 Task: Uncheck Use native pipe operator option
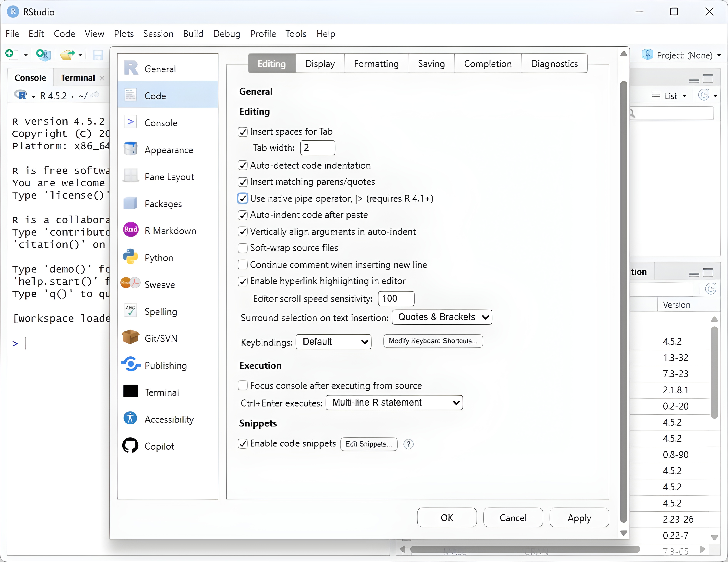pyautogui.click(x=243, y=198)
